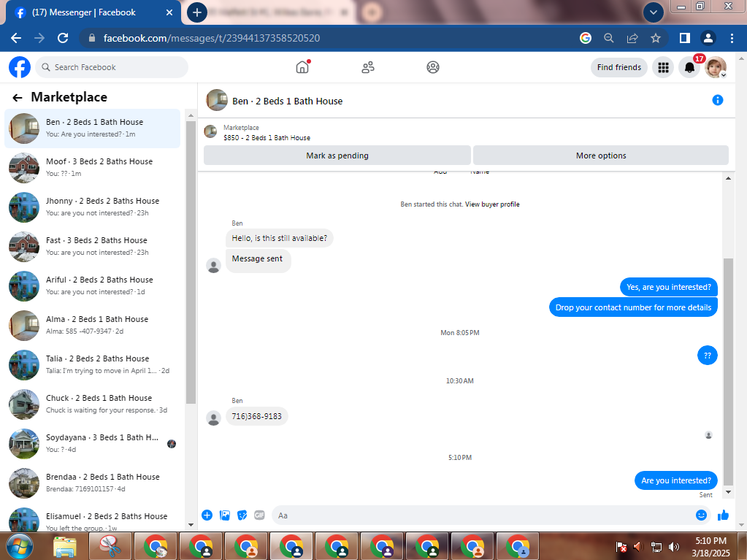Open More options for the listing

click(x=601, y=156)
